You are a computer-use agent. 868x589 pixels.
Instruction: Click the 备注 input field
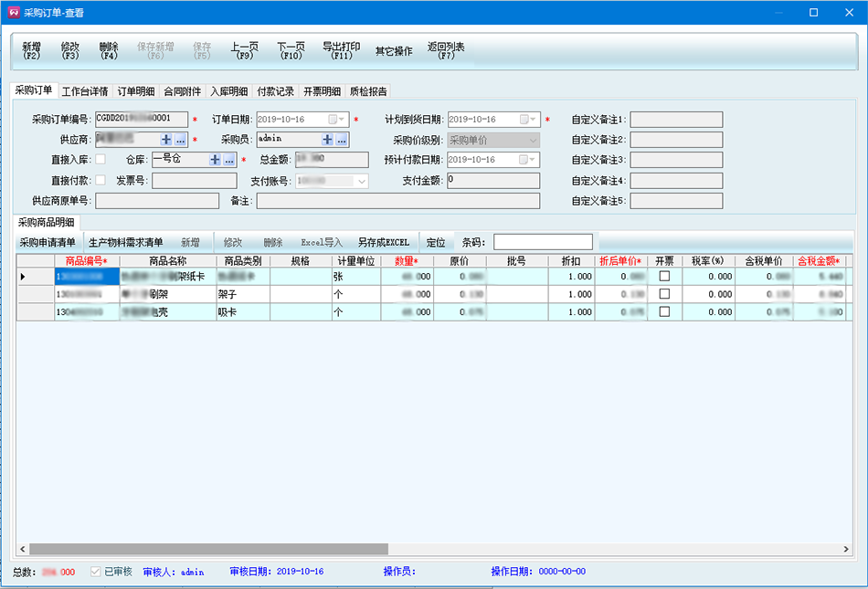398,201
